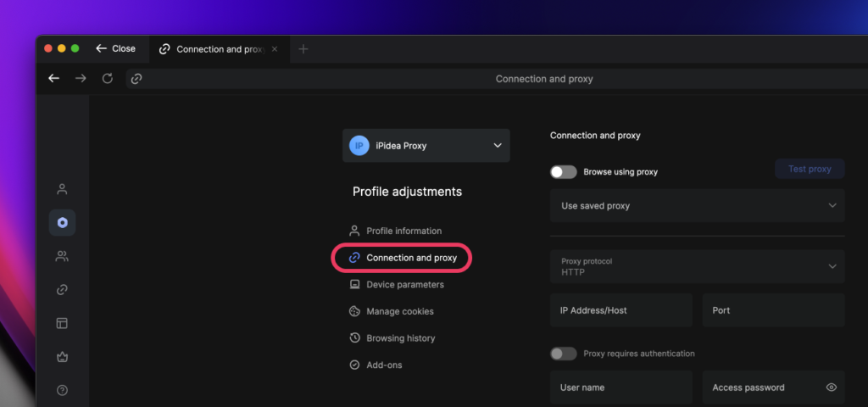Click the browser reload icon
The height and width of the screenshot is (407, 868).
point(108,79)
